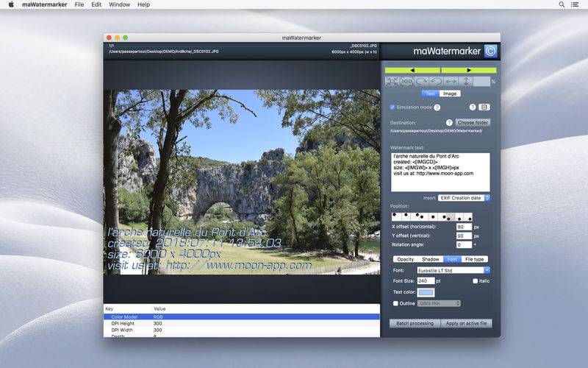Select the Opacity tab
Screen dimensions: 588x368
click(x=406, y=259)
